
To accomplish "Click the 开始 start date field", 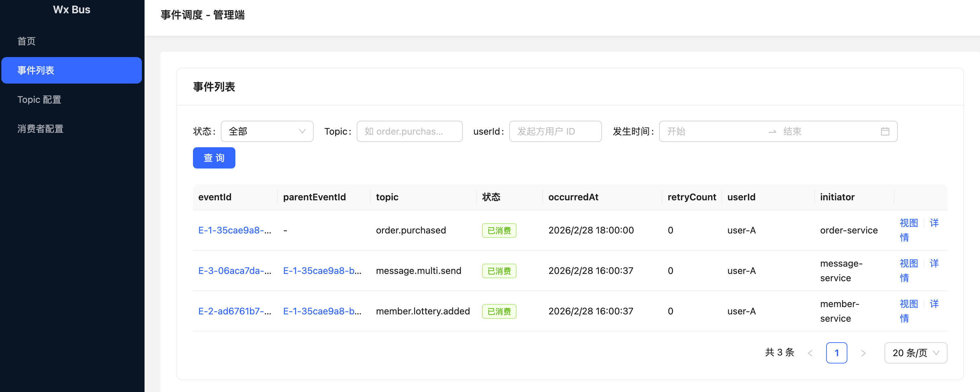I will coord(711,131).
